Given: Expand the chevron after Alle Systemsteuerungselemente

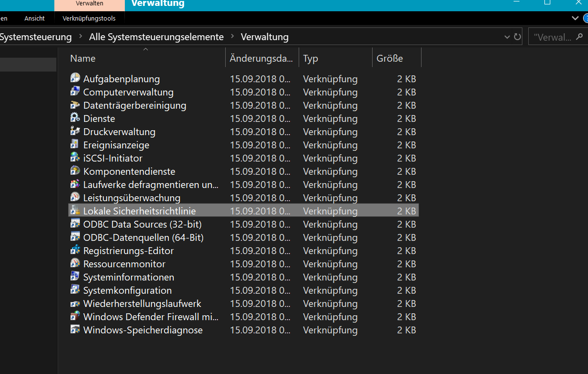Looking at the screenshot, I should (233, 37).
